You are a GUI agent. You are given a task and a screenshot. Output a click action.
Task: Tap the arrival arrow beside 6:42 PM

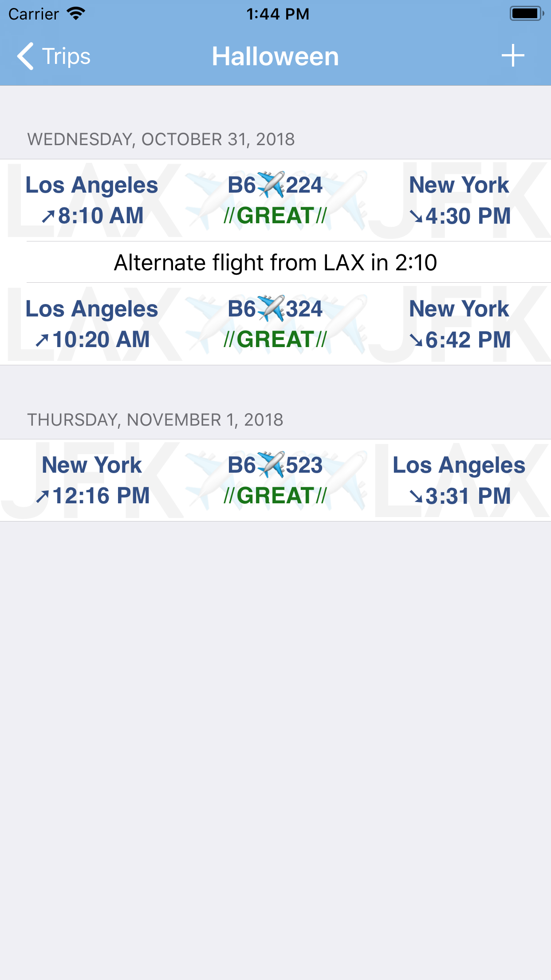[416, 341]
